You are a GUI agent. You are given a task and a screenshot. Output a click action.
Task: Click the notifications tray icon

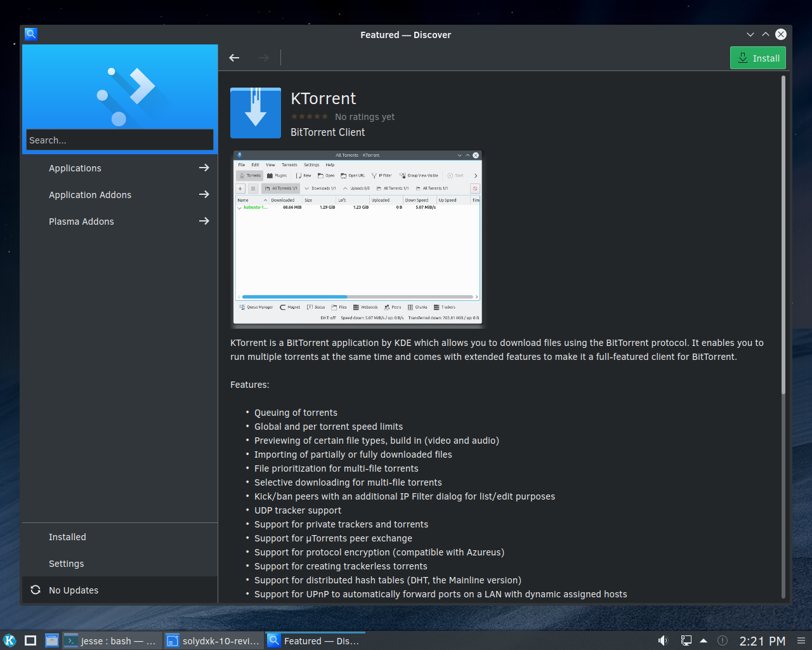pyautogui.click(x=722, y=640)
